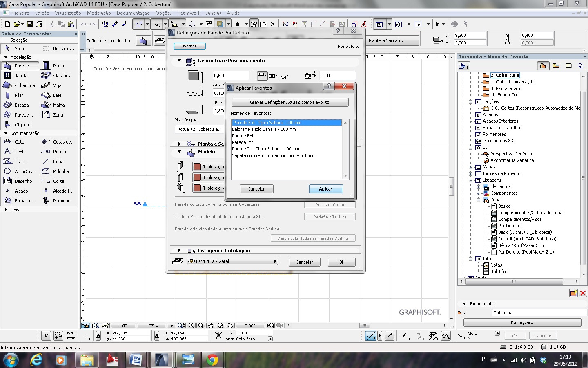Collapse the Modelo section
This screenshot has height=368, width=588.
179,152
